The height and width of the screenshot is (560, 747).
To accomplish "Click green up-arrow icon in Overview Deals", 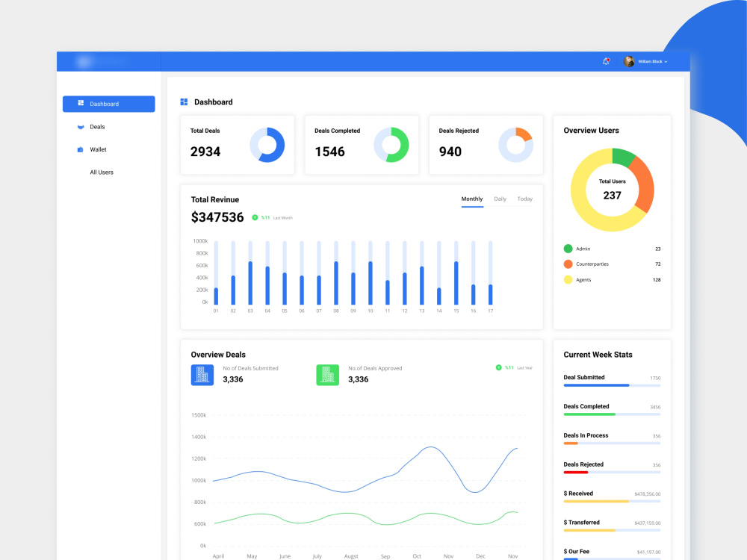I will coord(498,367).
